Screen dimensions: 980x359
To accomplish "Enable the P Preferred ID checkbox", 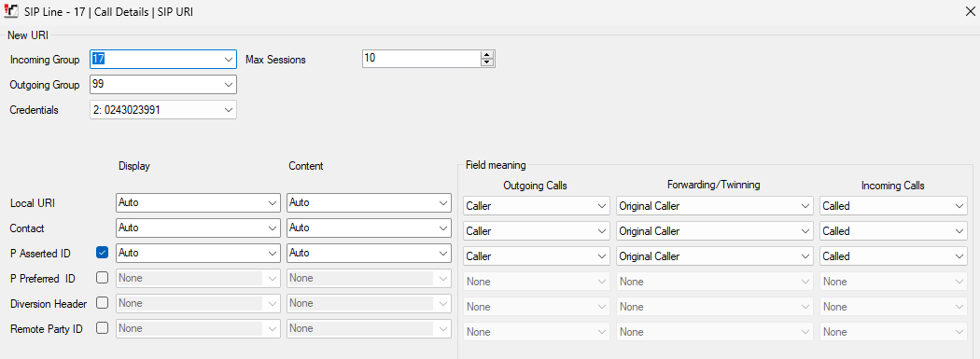I will point(103,277).
